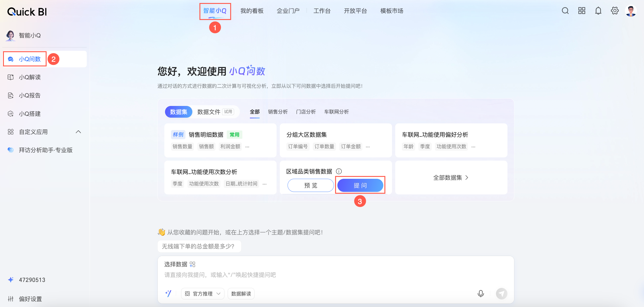Open 开放平台 in top navigation
This screenshot has width=644, height=307.
pyautogui.click(x=355, y=11)
